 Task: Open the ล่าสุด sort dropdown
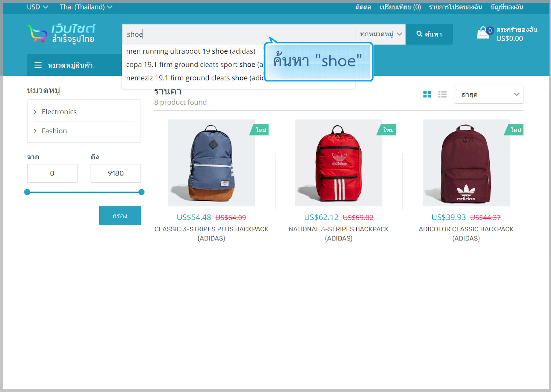coord(489,94)
